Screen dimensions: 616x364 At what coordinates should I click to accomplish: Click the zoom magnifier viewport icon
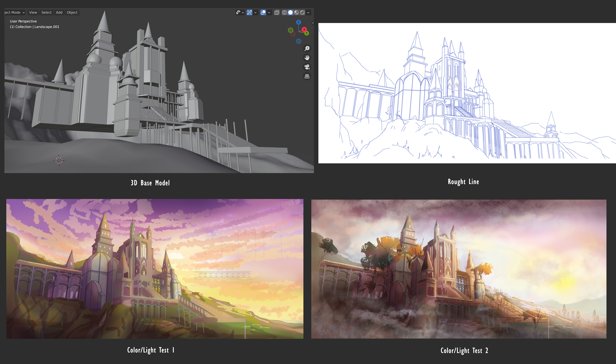point(307,48)
